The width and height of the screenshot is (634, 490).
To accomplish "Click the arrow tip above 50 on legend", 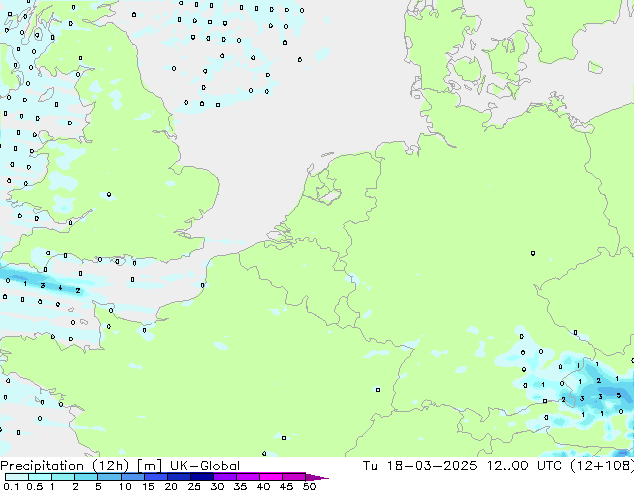I will pyautogui.click(x=317, y=477).
